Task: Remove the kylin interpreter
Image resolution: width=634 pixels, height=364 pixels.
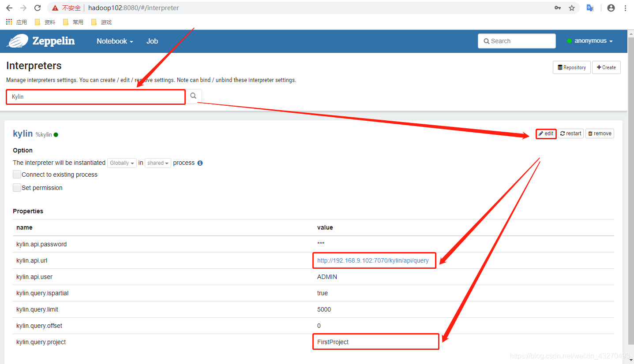Action: click(x=600, y=134)
